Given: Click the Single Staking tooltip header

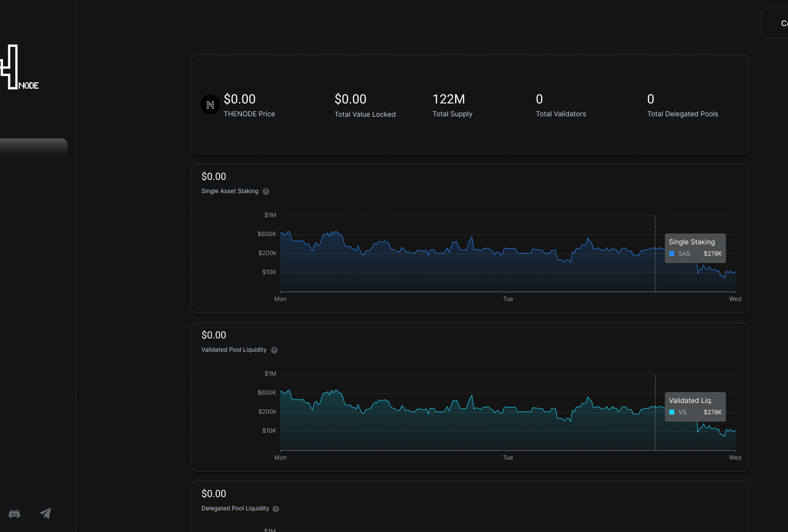Looking at the screenshot, I should click(x=691, y=242).
